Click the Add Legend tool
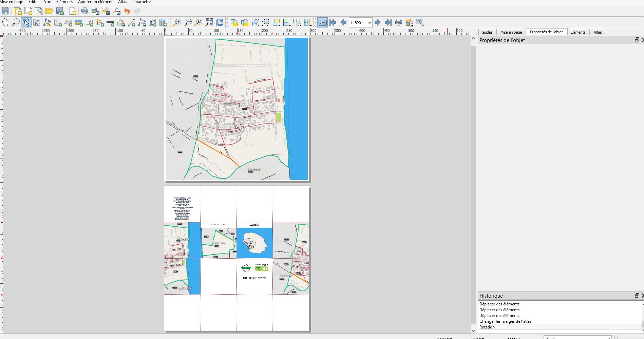Image resolution: width=644 pixels, height=339 pixels. tap(100, 23)
